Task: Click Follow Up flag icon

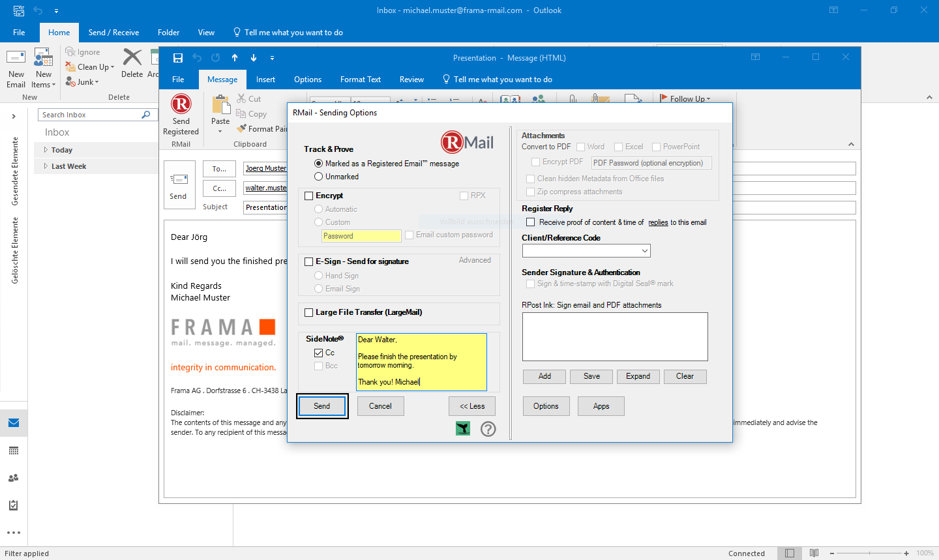Action: (664, 98)
